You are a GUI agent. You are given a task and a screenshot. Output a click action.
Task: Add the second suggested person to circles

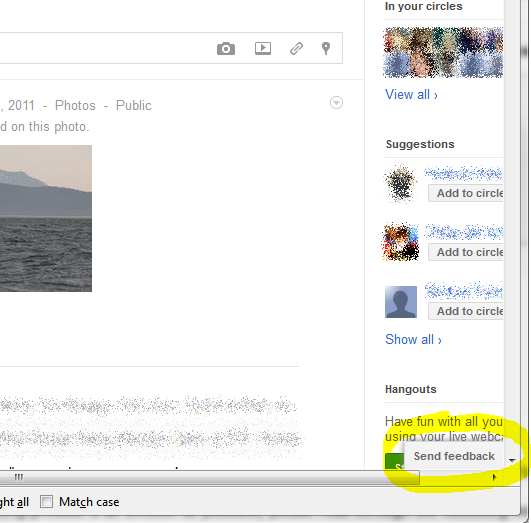(466, 252)
